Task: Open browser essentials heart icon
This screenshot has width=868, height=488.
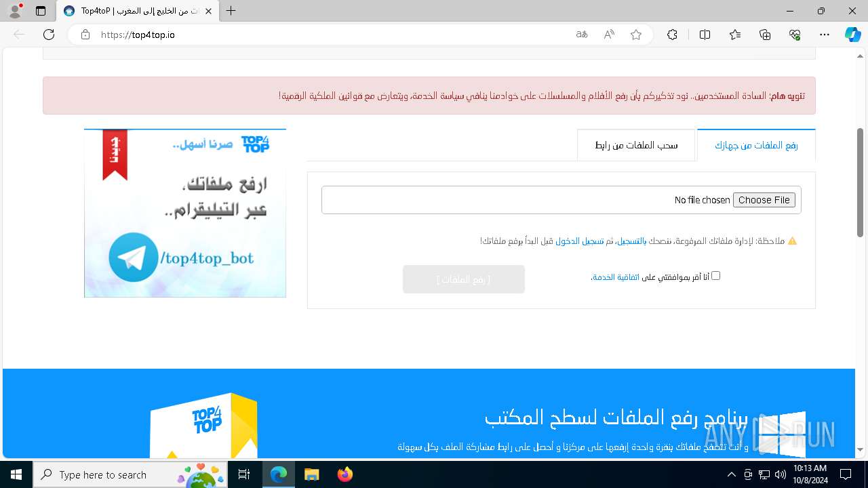Action: click(795, 35)
